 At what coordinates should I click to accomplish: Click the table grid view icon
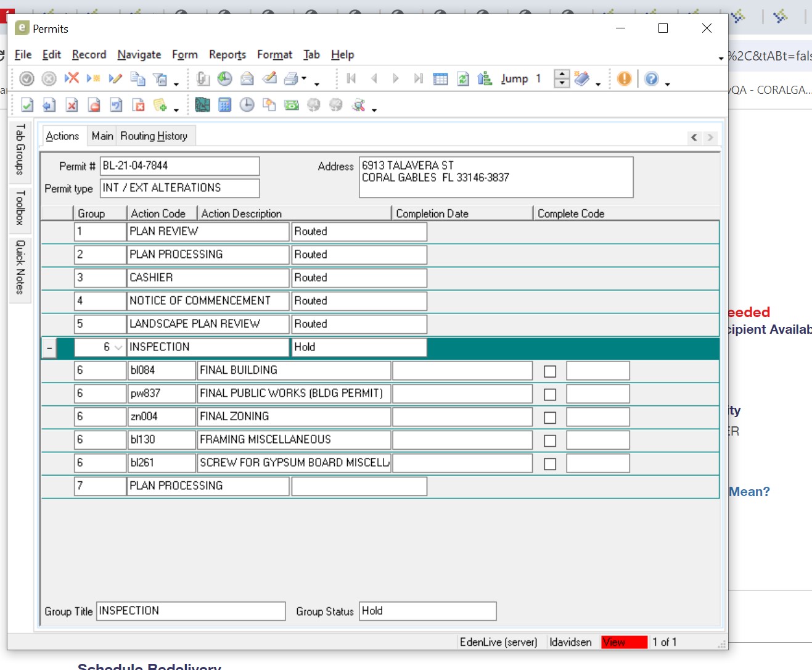tap(440, 79)
